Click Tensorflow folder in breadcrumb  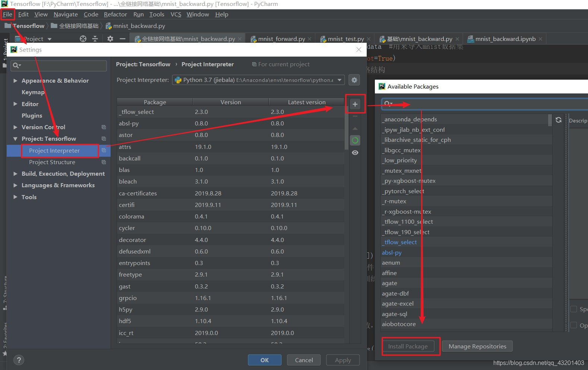tap(25, 26)
